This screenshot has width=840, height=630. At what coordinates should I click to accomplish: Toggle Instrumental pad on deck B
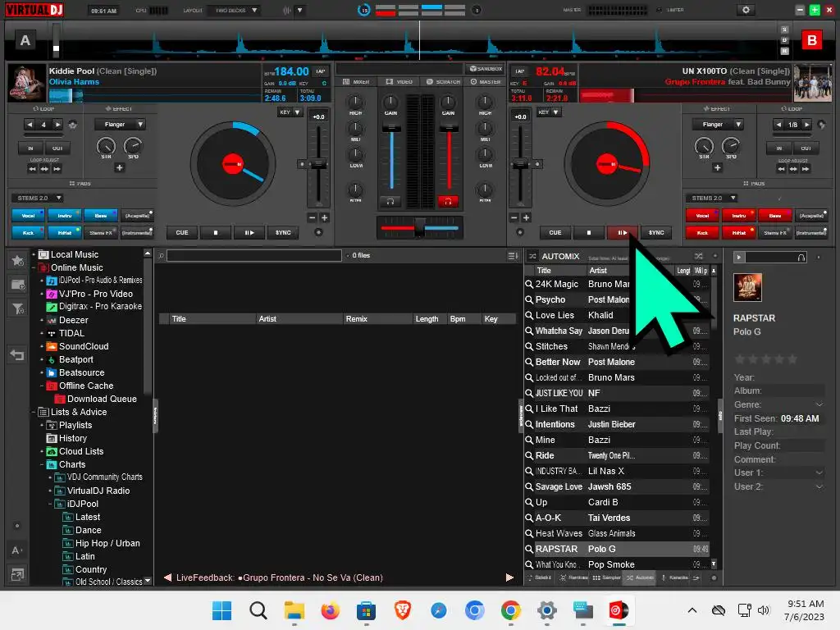click(811, 232)
